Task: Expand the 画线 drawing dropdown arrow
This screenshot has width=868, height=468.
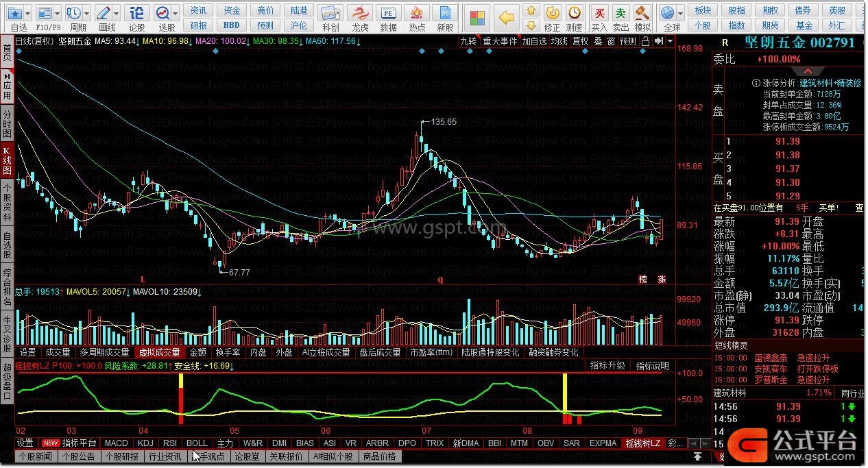Action: 116,13
